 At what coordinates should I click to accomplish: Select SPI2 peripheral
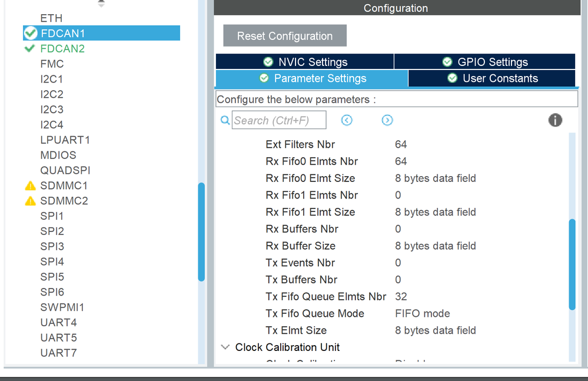52,231
